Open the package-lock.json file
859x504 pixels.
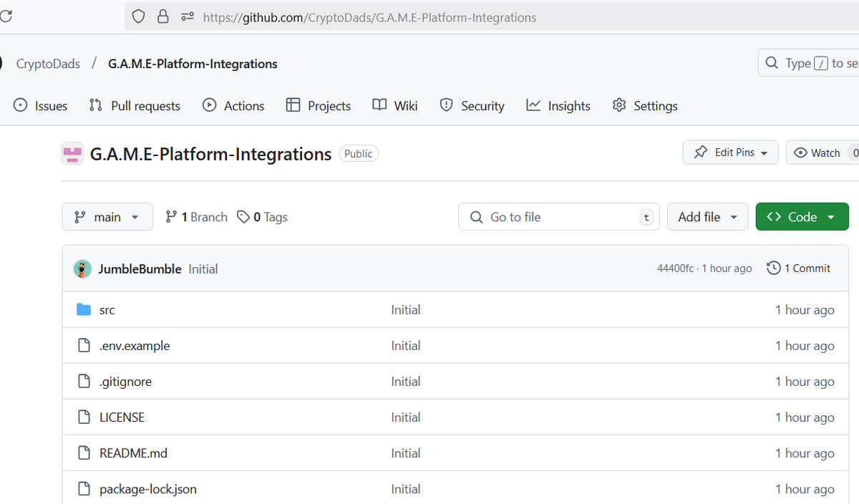coord(148,489)
